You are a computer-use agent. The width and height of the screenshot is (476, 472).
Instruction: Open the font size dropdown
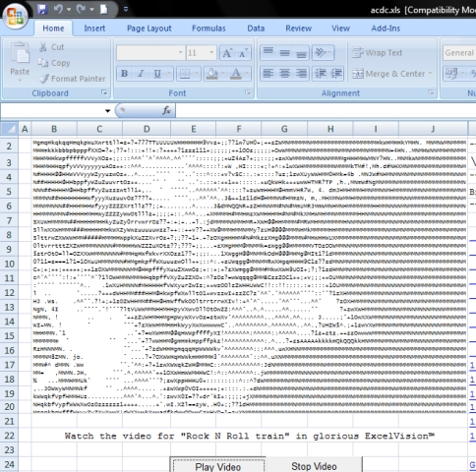(x=211, y=53)
